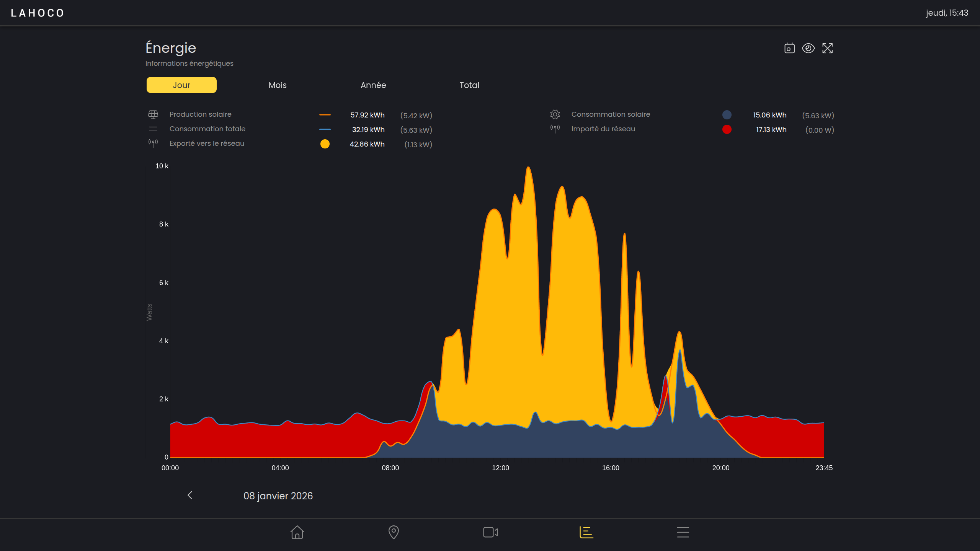
Task: Click the 08 janvier 2026 date label
Action: point(278,496)
